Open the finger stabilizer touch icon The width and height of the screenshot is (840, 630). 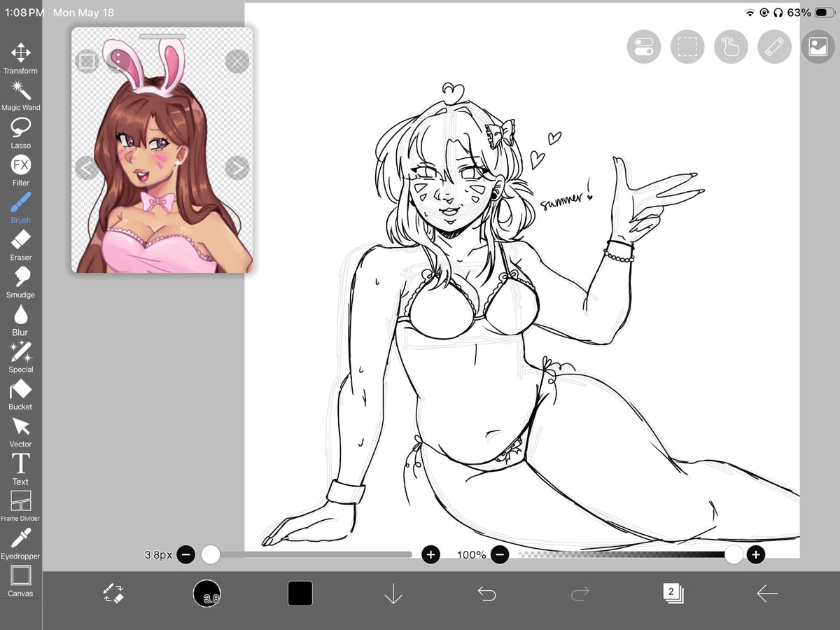pos(731,47)
